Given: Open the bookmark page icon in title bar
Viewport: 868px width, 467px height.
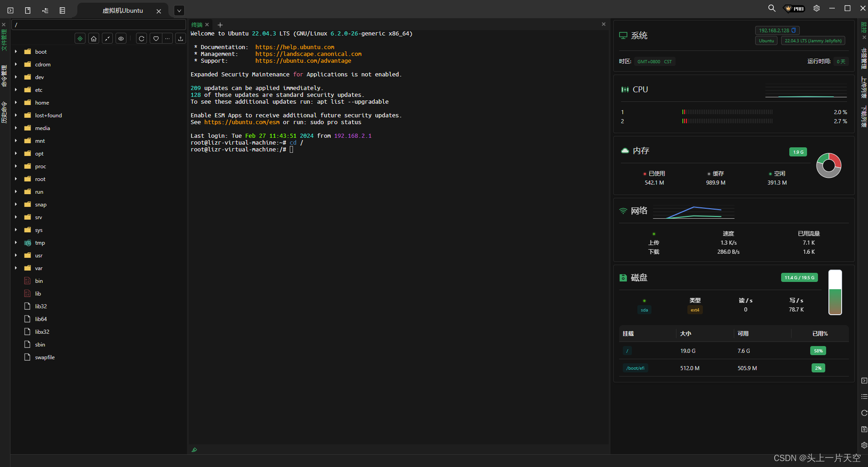Looking at the screenshot, I should [28, 10].
